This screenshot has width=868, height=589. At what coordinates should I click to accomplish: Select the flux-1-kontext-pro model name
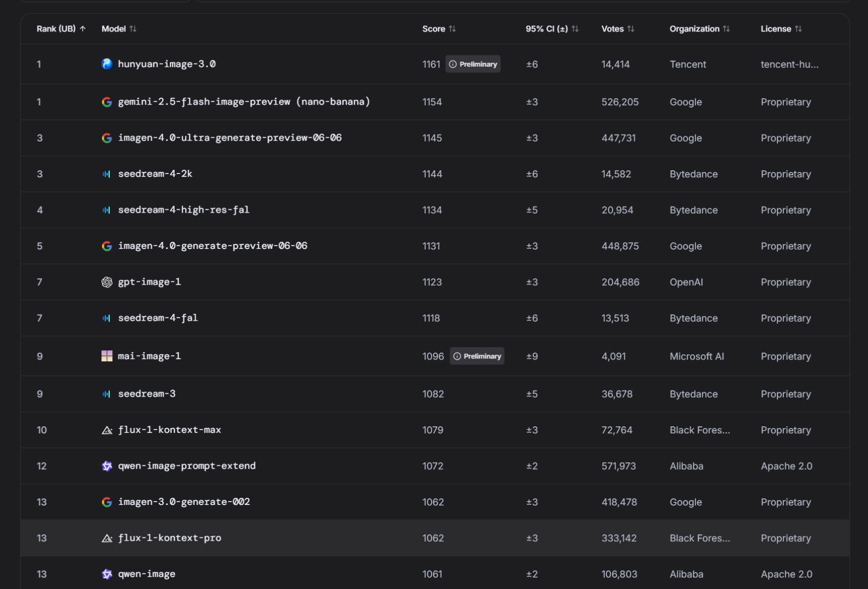click(170, 537)
